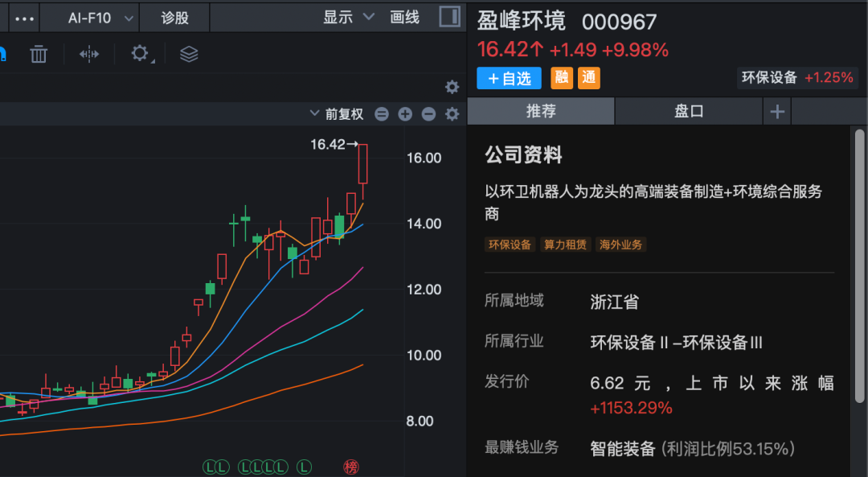Add stock with +自选 button
The image size is (868, 477).
[x=509, y=78]
